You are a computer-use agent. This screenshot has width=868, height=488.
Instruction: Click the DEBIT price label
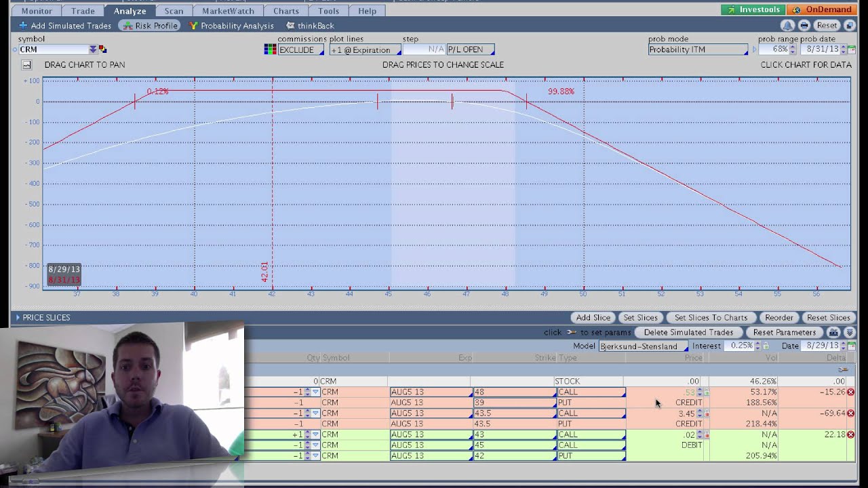pos(692,445)
